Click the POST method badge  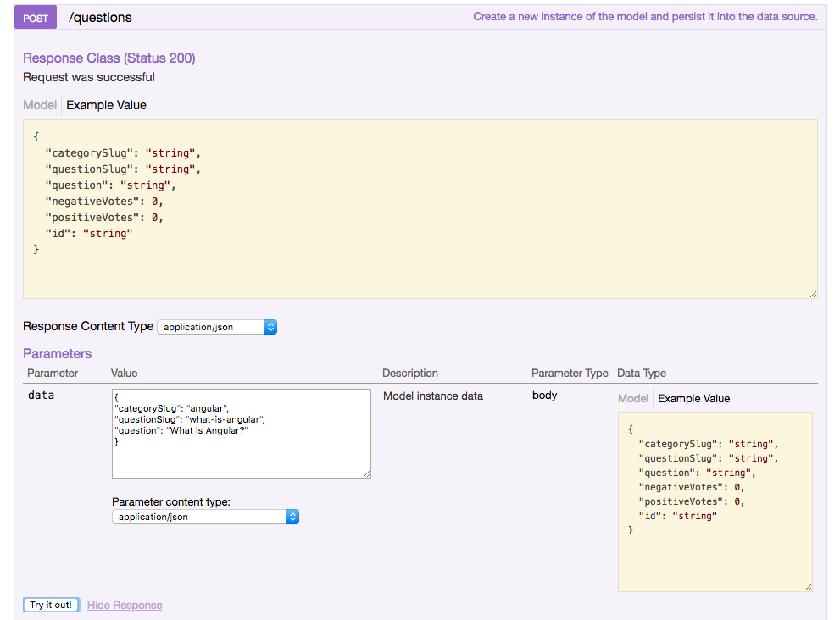coord(36,18)
